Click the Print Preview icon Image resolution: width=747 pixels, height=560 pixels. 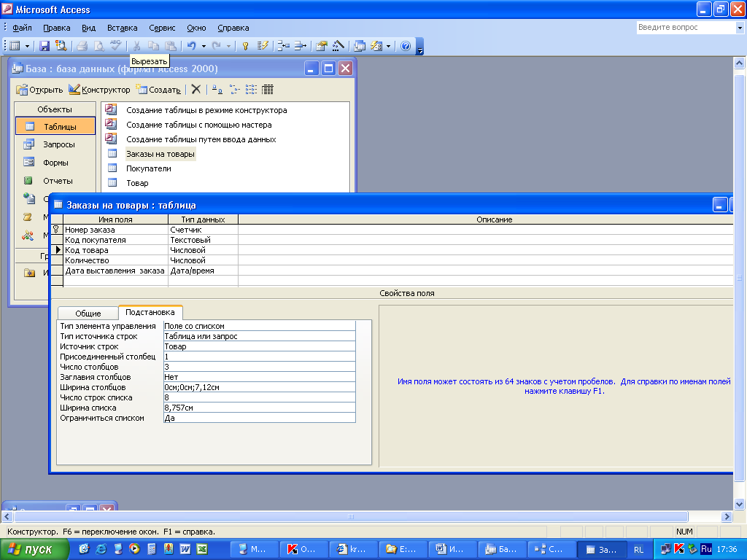[x=98, y=46]
